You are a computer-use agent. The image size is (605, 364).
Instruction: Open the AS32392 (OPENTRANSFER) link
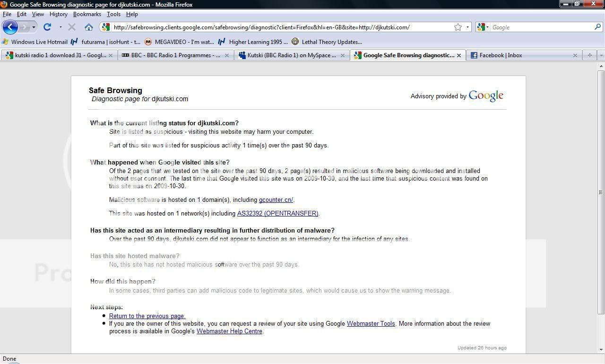277,214
